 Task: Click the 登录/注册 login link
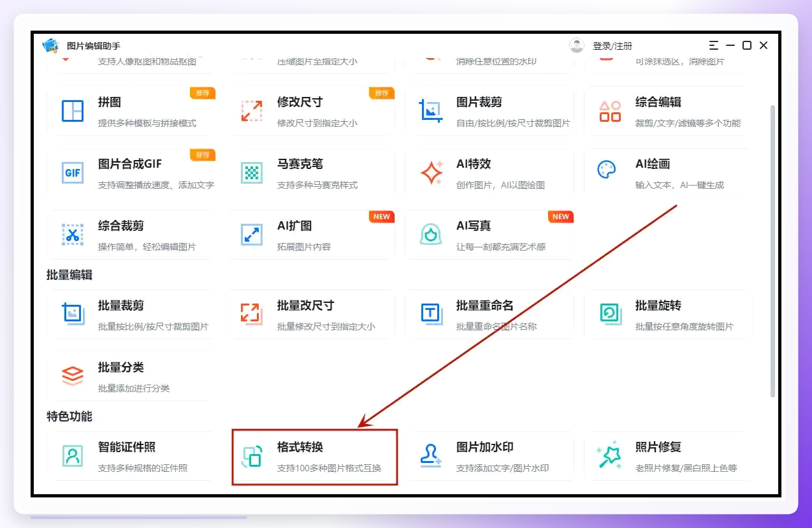click(613, 46)
